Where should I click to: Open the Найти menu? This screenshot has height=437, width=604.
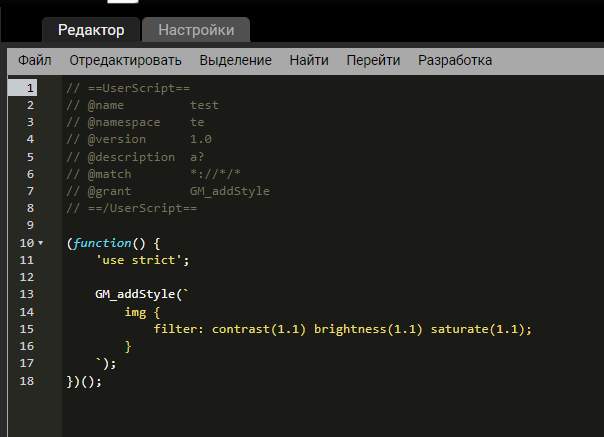tap(309, 61)
